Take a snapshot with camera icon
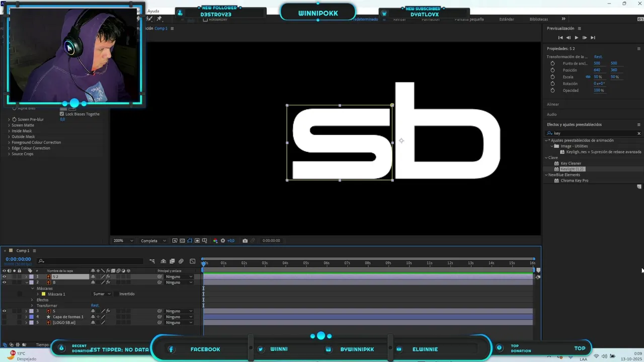 pos(245,241)
